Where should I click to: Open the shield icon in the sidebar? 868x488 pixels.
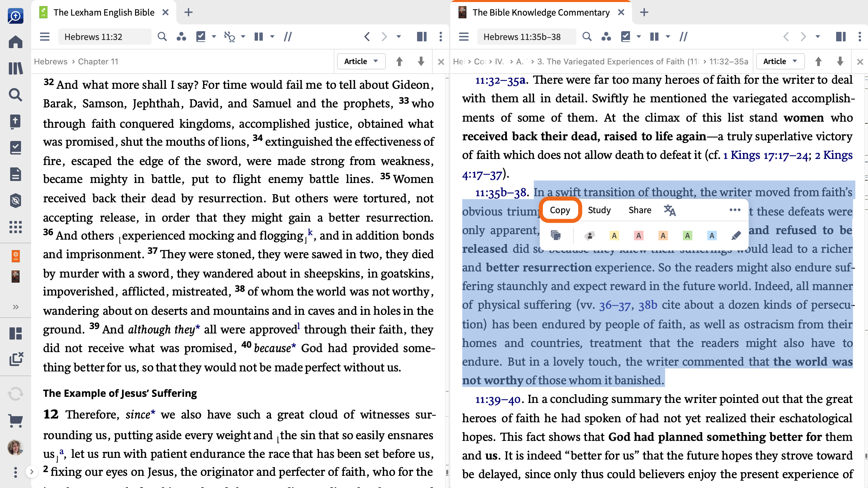16,201
